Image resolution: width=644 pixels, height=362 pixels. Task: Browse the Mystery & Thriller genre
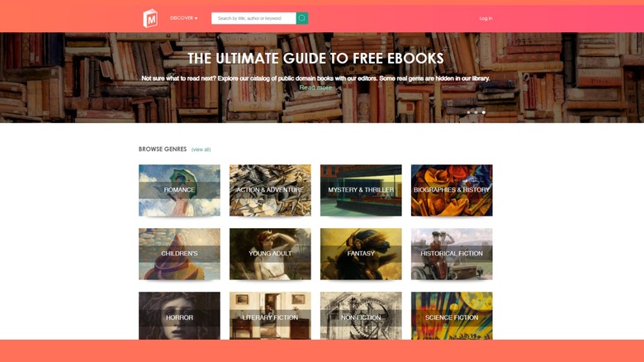(x=361, y=190)
